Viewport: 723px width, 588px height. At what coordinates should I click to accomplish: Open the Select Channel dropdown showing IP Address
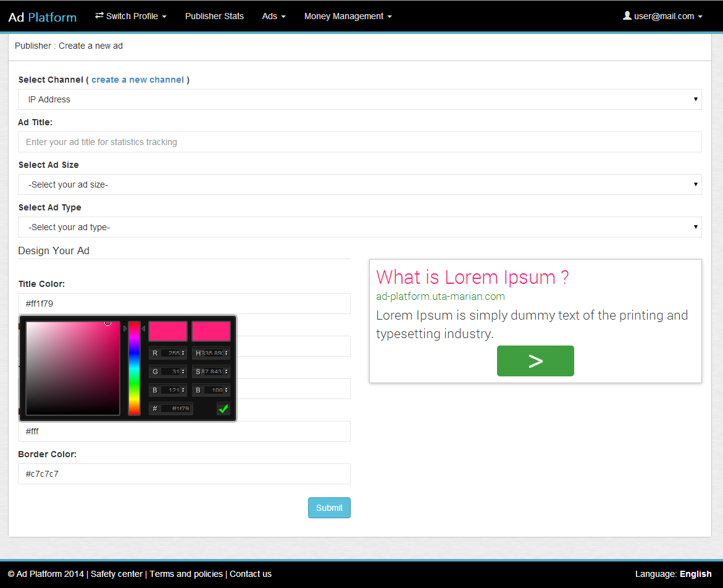[360, 99]
